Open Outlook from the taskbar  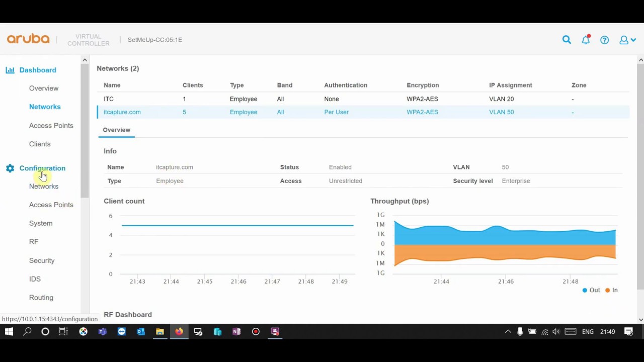141,331
